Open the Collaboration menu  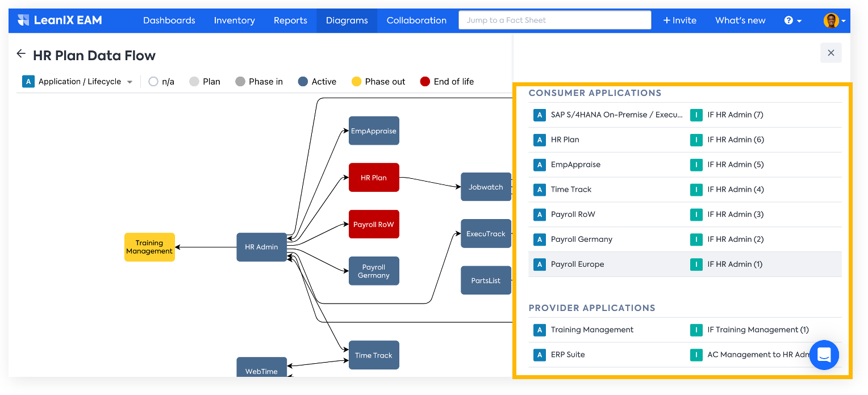[x=416, y=20]
